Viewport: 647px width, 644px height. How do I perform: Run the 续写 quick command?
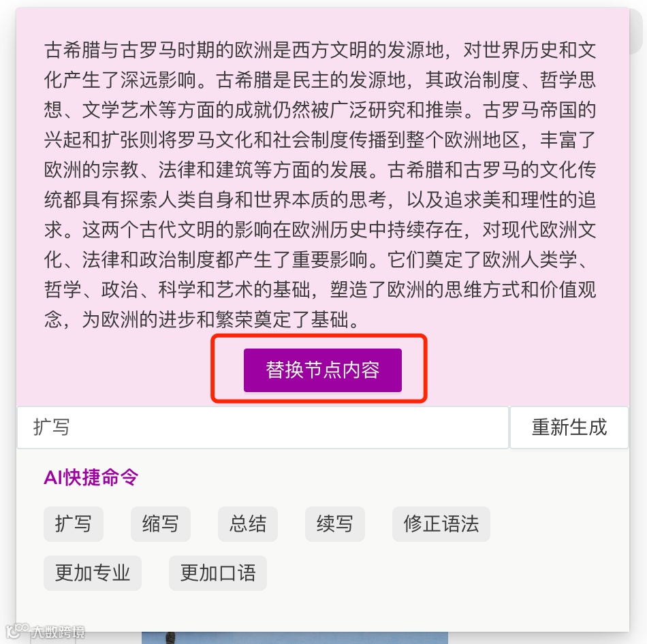click(x=334, y=524)
